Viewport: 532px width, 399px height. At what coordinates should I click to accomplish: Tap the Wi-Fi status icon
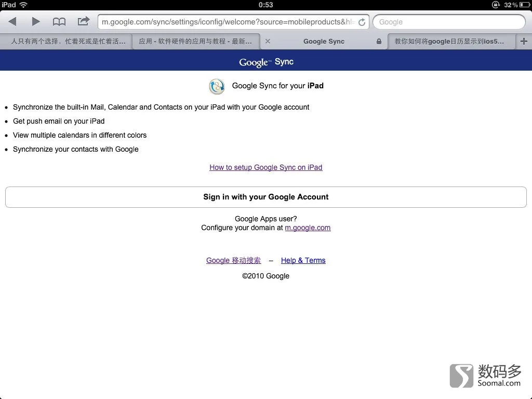[23, 5]
